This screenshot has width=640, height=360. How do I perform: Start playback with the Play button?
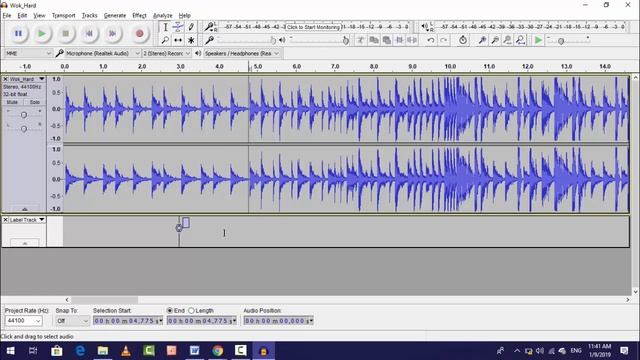(x=42, y=33)
